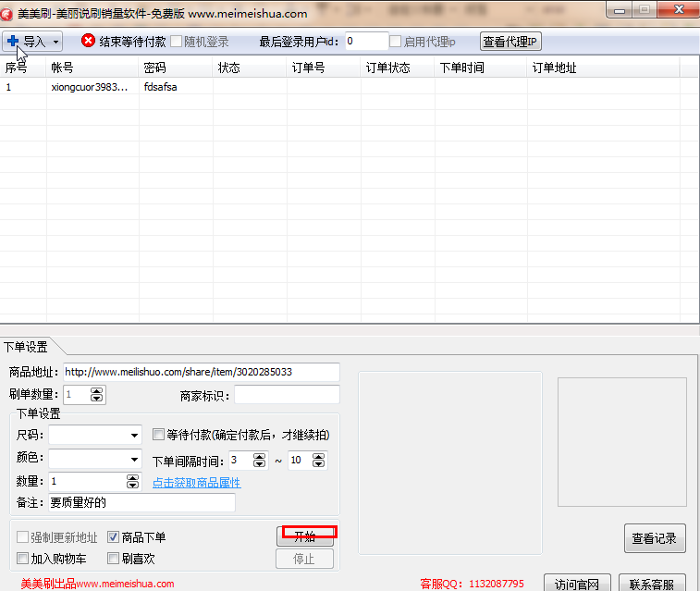Click the 查看记录 button

pyautogui.click(x=655, y=538)
